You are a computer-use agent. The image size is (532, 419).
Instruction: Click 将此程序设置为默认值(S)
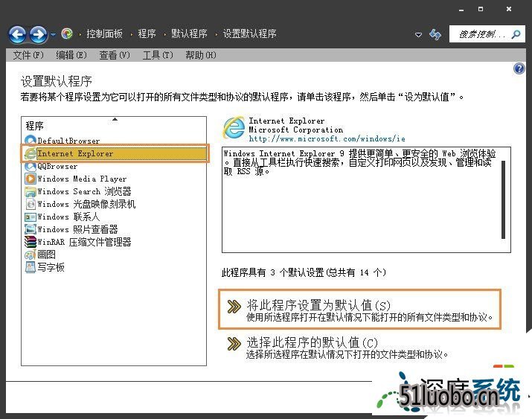pyautogui.click(x=318, y=305)
